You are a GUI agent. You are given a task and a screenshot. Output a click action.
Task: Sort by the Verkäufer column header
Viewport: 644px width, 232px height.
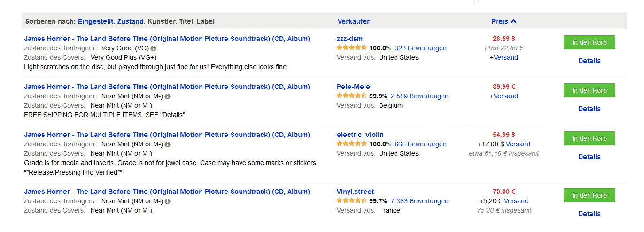354,21
